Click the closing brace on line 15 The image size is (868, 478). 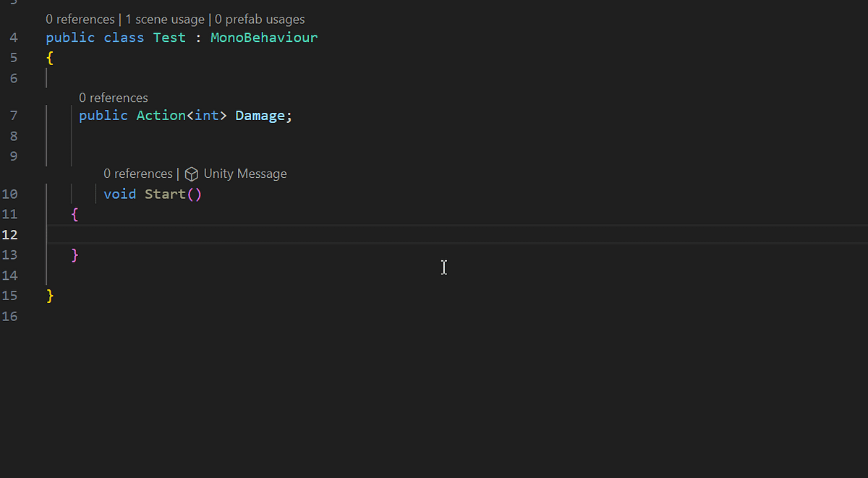49,296
